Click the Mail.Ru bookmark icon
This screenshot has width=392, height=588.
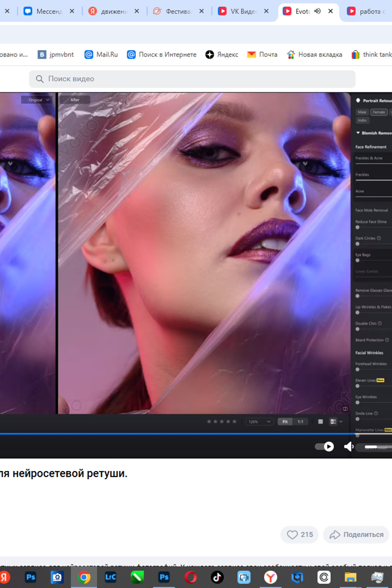click(x=89, y=55)
